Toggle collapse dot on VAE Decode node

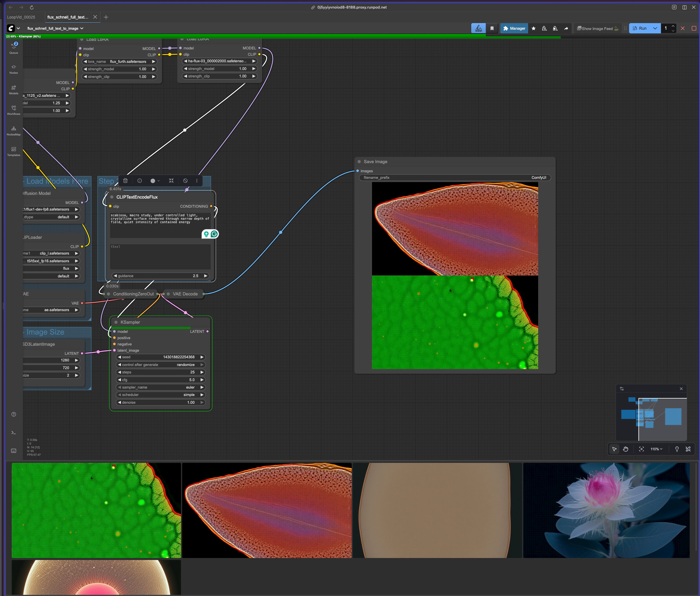click(x=168, y=294)
